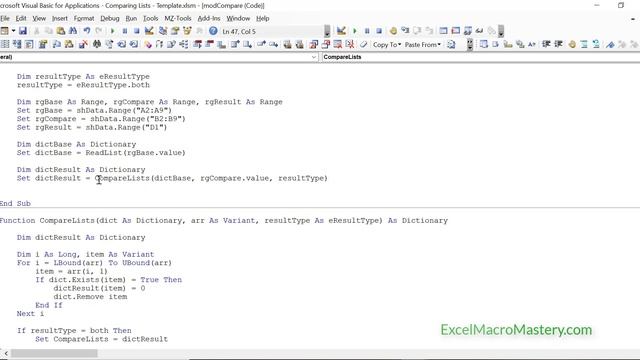Screen dimensions: 640x360
Task: Open the Insert object dropdown arrow beside the Excel icon
Action: click(13, 31)
